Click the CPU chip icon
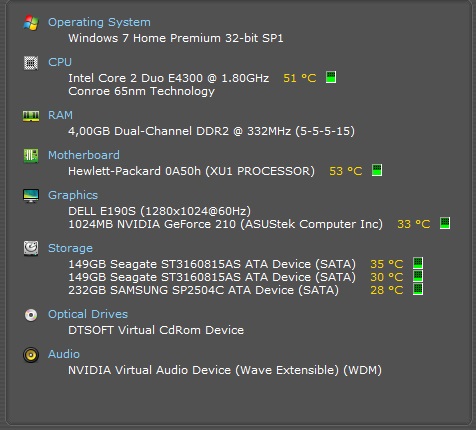This screenshot has width=476, height=430. tap(31, 63)
